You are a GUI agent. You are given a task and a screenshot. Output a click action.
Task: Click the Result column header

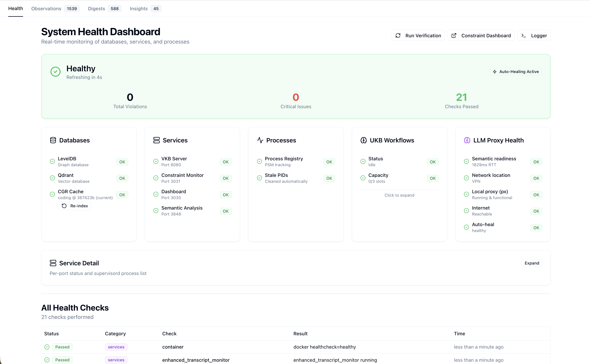click(300, 333)
